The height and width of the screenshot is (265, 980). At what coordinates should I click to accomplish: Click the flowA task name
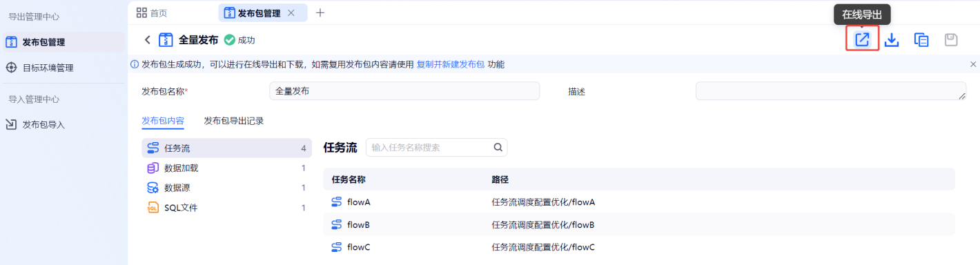[x=359, y=202]
